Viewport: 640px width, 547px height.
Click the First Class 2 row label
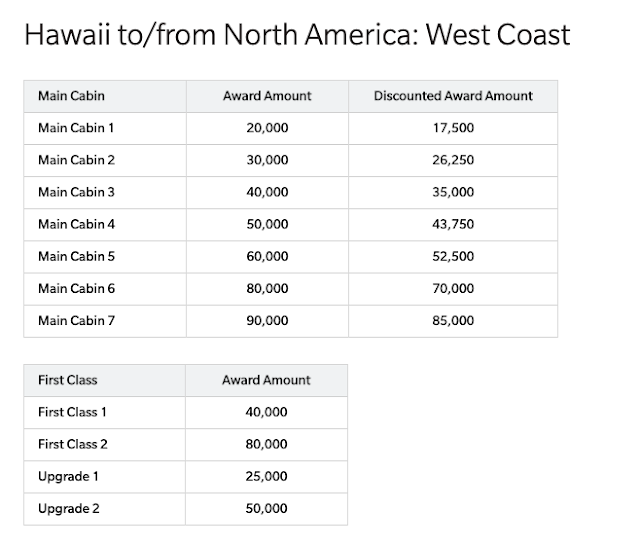coord(72,444)
